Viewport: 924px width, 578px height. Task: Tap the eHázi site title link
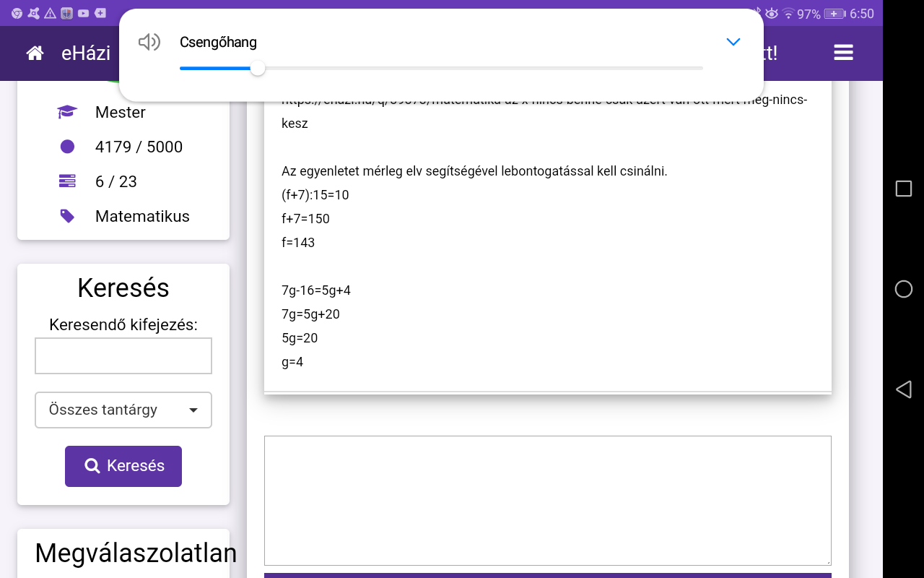pyautogui.click(x=86, y=53)
